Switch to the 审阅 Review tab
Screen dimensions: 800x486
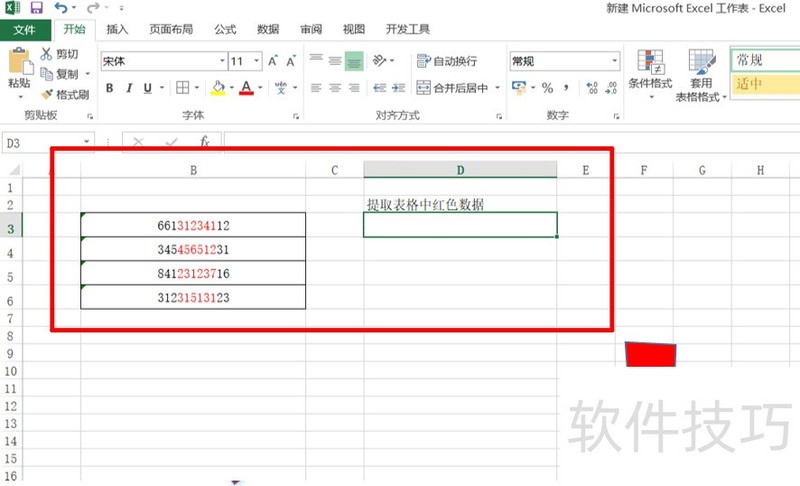tap(311, 29)
